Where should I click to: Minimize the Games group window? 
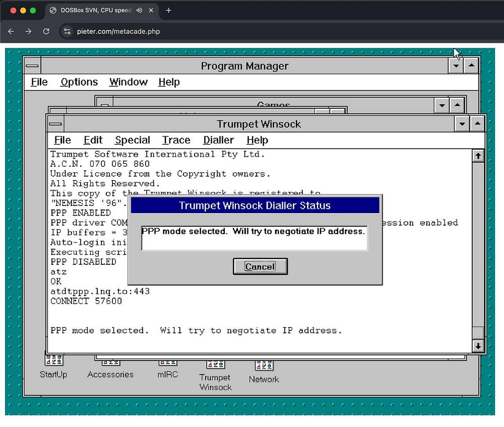click(x=442, y=105)
